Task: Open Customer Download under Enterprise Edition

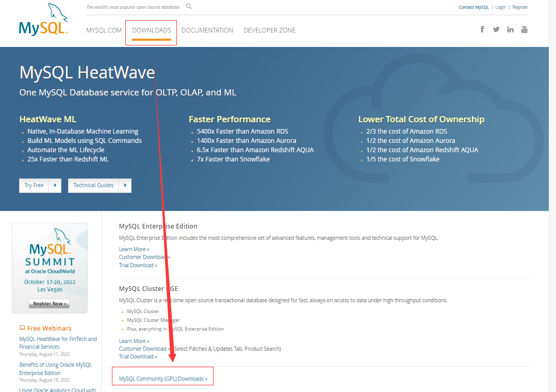Action: coord(144,257)
